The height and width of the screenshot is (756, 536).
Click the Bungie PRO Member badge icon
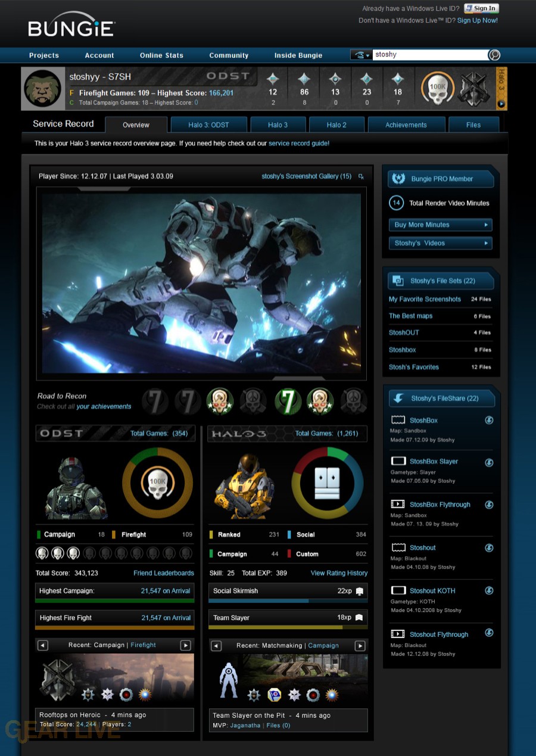tap(399, 179)
